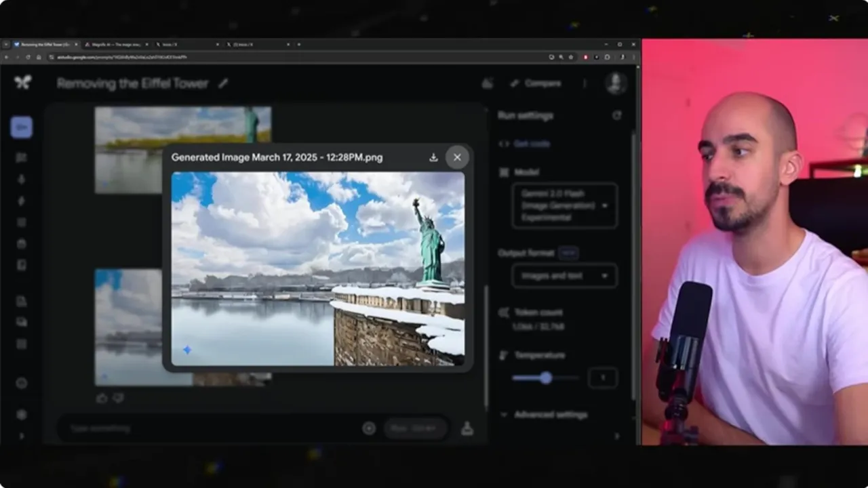Click the icon right of Run button
This screenshot has height=488, width=868.
(467, 428)
